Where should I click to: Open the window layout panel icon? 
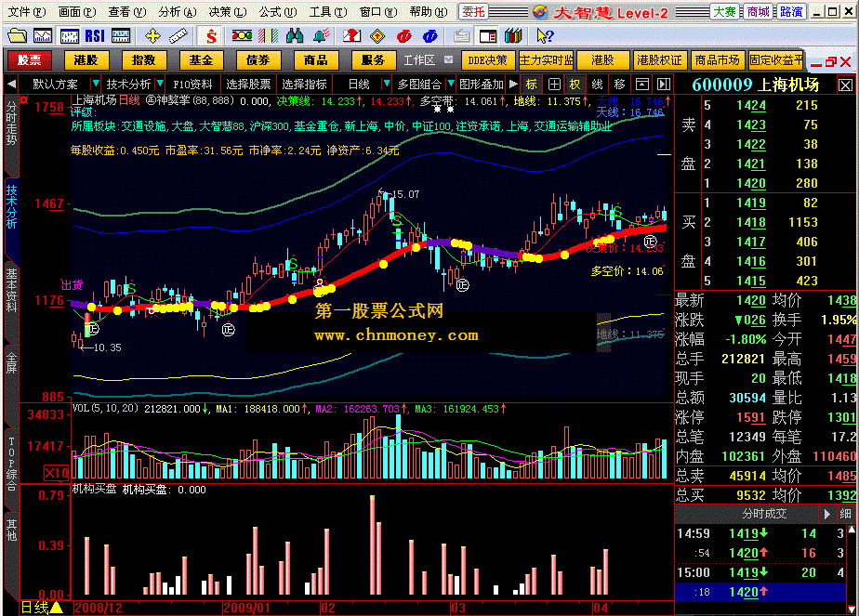[487, 36]
